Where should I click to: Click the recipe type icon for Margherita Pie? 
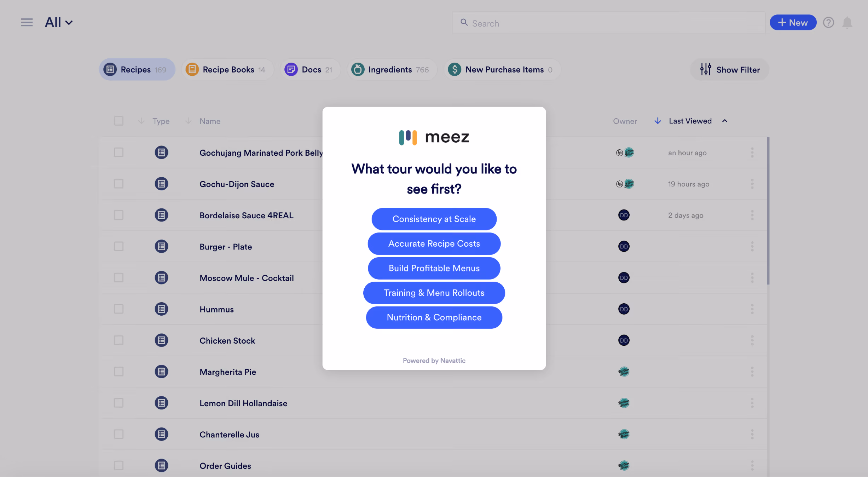pos(161,372)
